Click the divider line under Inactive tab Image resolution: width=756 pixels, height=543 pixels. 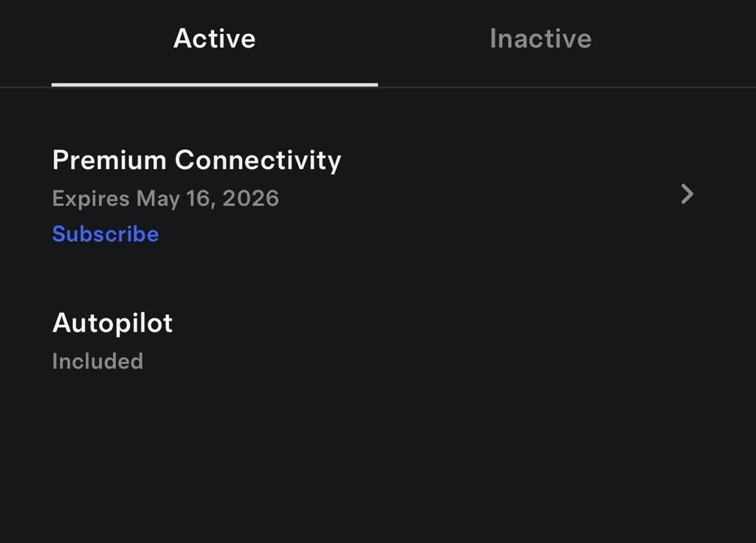coord(567,87)
